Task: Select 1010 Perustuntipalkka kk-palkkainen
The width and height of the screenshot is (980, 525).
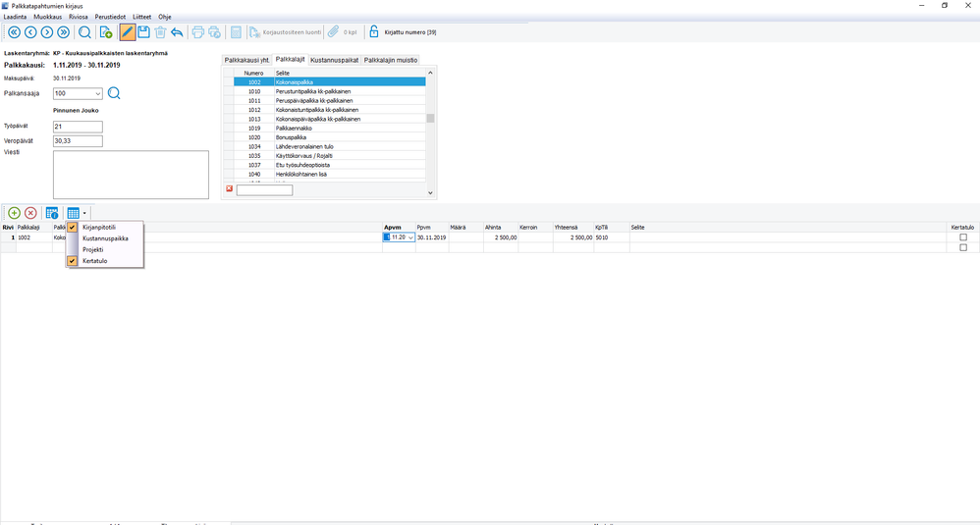Action: (x=329, y=92)
